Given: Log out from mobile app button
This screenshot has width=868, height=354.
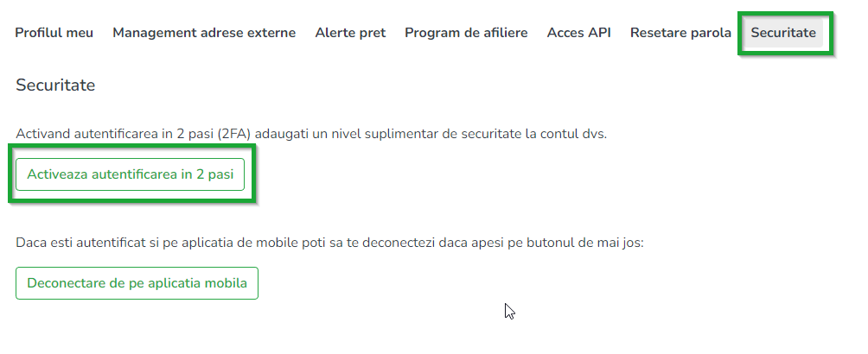Looking at the screenshot, I should [137, 282].
